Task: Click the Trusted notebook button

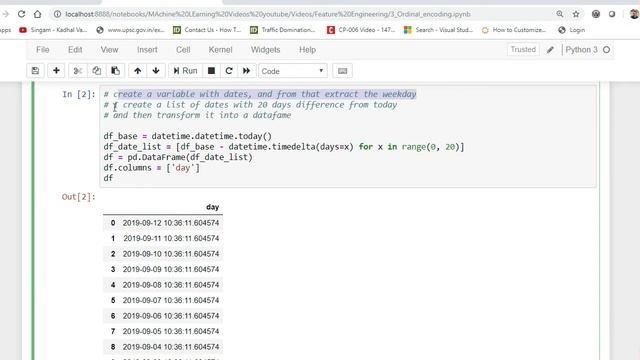Action: point(523,49)
